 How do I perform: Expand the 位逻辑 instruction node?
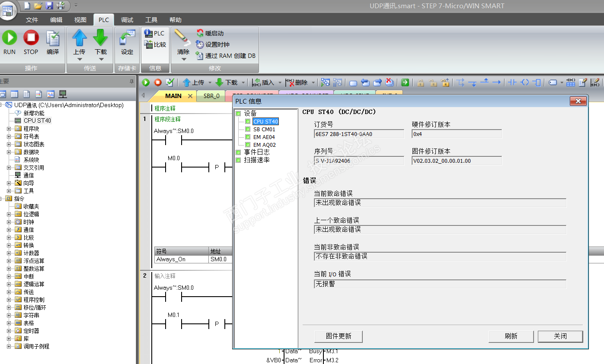(9, 214)
